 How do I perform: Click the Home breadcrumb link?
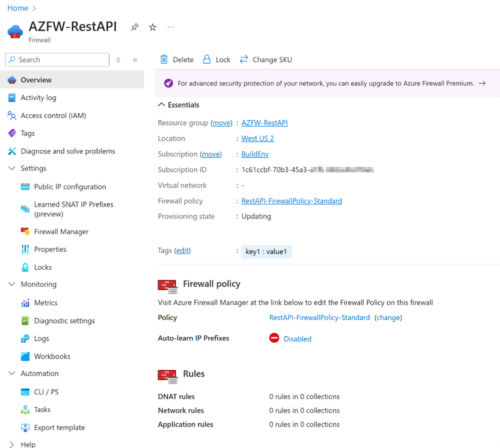click(18, 8)
